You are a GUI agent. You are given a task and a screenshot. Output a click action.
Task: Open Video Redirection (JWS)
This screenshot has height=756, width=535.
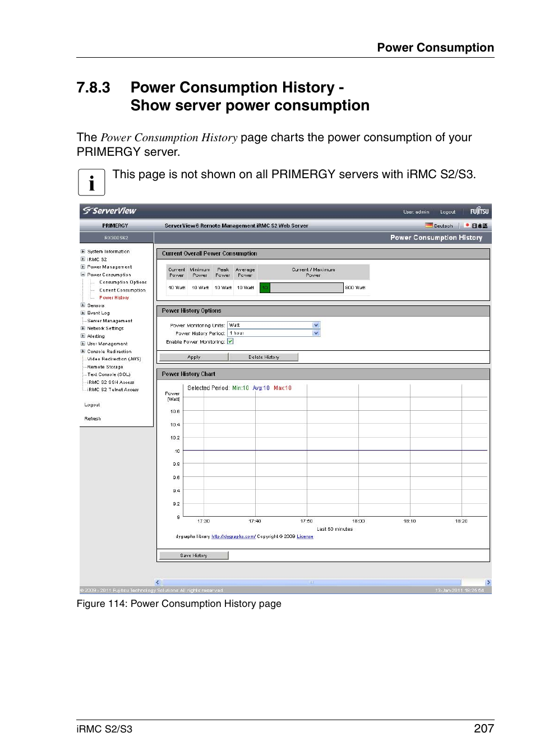pyautogui.click(x=114, y=359)
